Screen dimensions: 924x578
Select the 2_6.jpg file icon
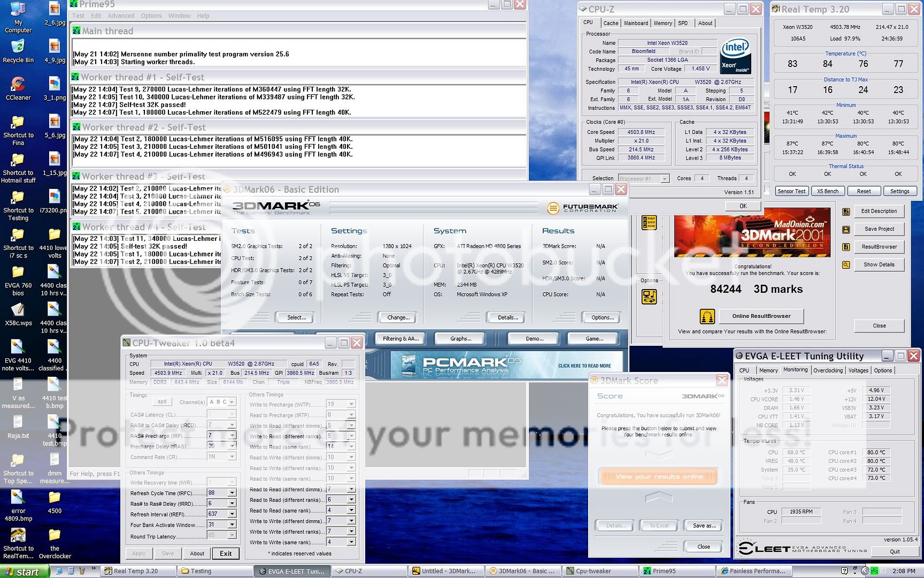[x=55, y=14]
